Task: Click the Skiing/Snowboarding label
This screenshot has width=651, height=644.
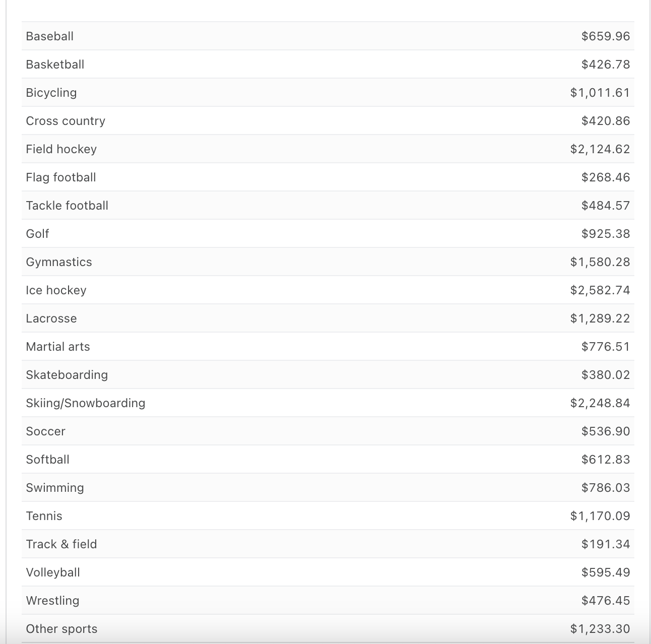Action: 86,403
